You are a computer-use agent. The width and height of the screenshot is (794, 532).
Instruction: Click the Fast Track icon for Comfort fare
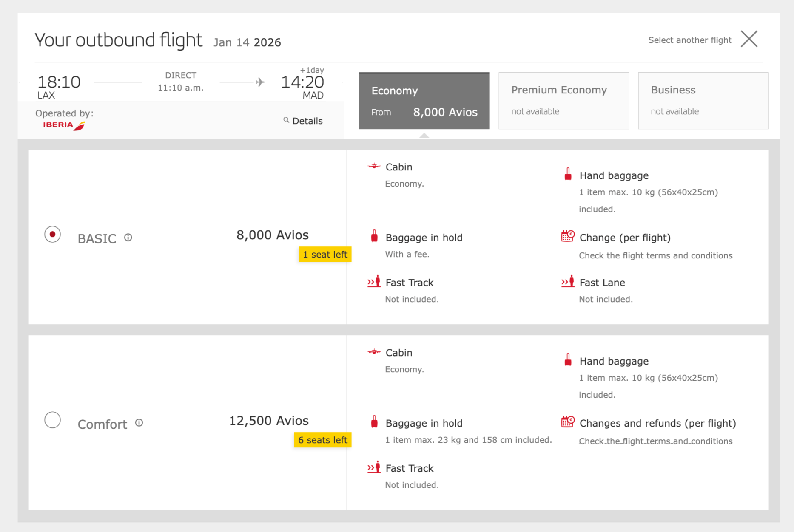pyautogui.click(x=374, y=467)
